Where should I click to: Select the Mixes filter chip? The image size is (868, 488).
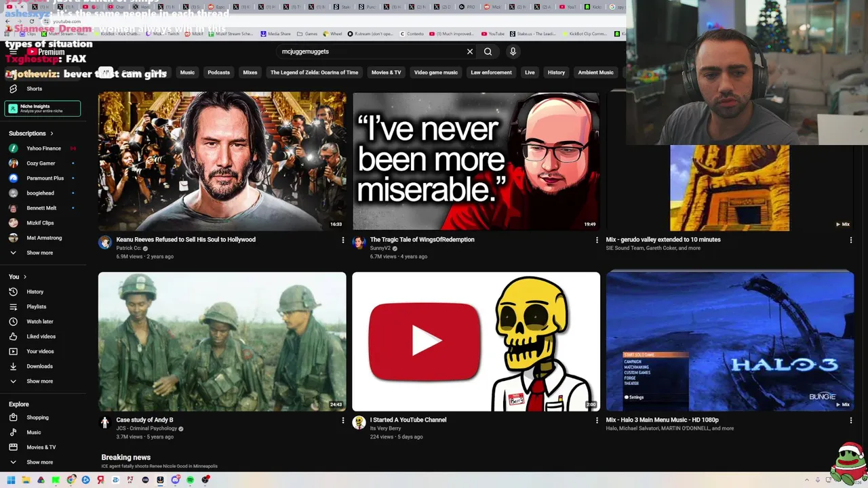click(250, 73)
